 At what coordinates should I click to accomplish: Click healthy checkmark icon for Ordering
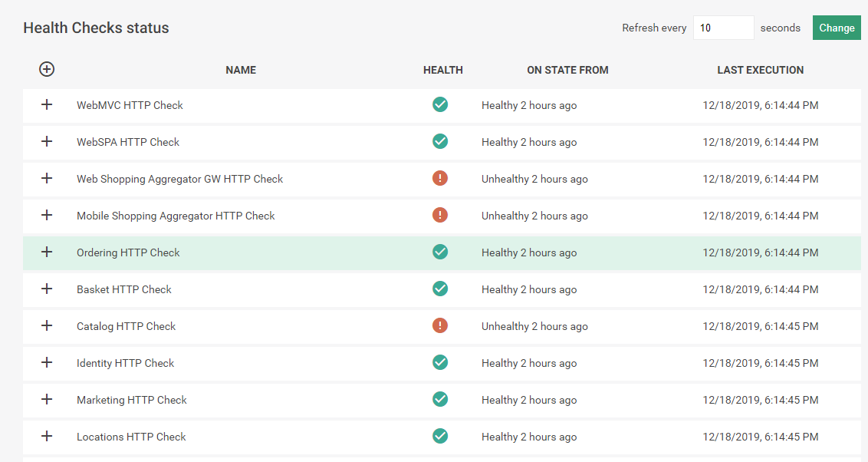pos(440,252)
